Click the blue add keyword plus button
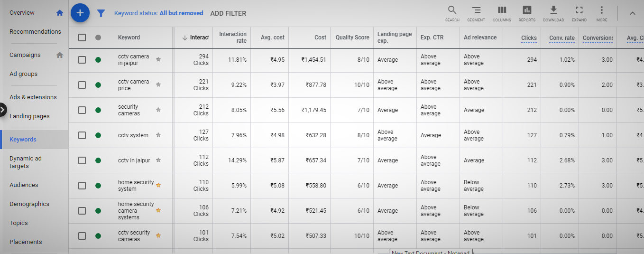Screen dimensions: 644x254 point(80,13)
